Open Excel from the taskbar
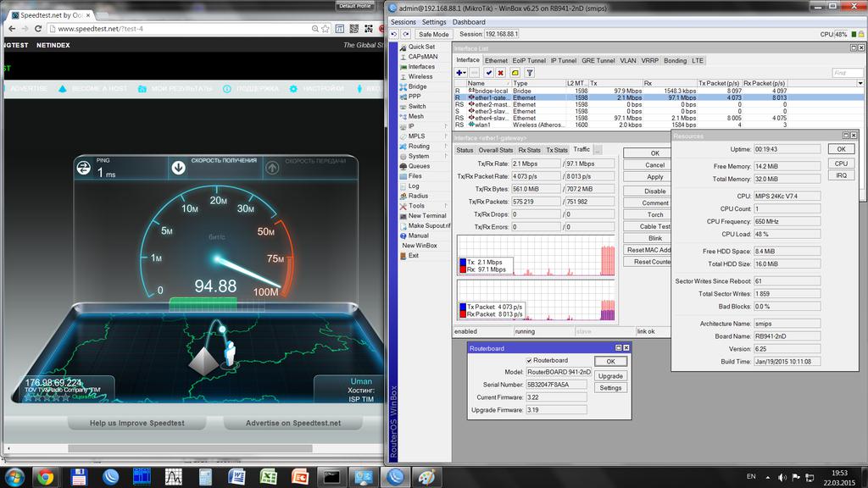The image size is (868, 488). 269,477
